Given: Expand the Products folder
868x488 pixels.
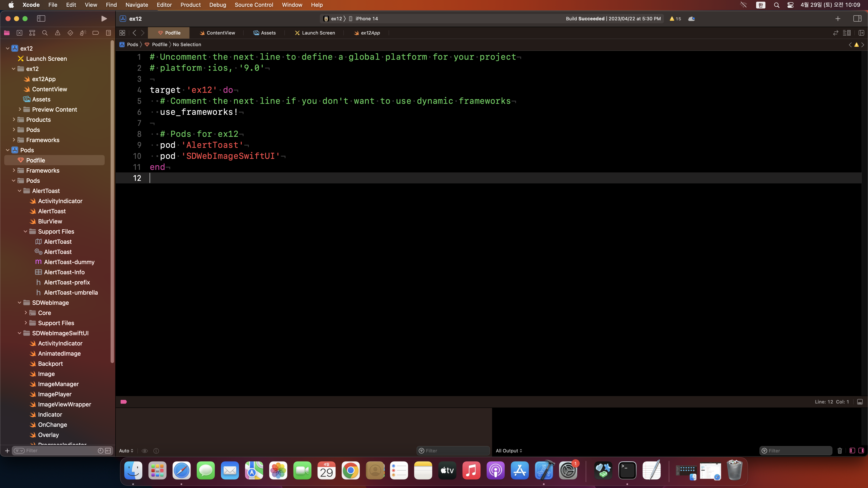Looking at the screenshot, I should [14, 119].
